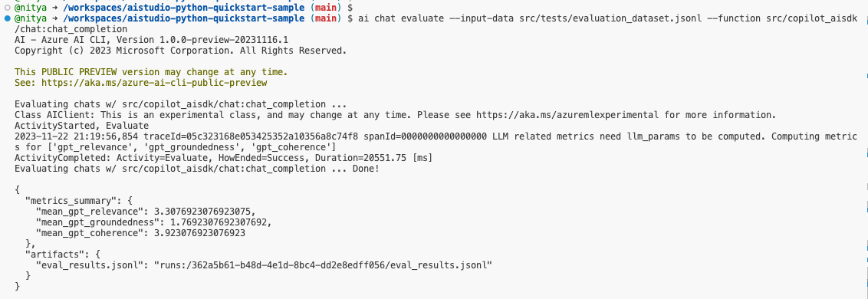Click the hollow command decoration circle

click(7, 8)
